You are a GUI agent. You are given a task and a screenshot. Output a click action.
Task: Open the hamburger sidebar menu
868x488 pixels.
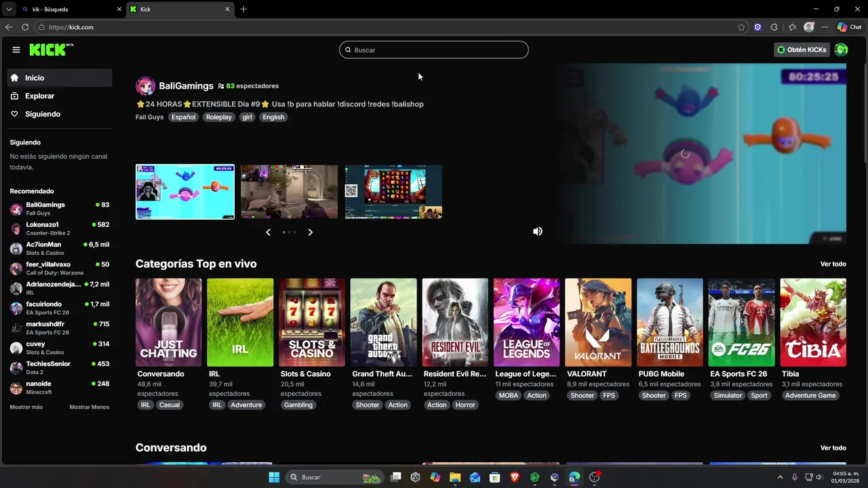[x=16, y=49]
